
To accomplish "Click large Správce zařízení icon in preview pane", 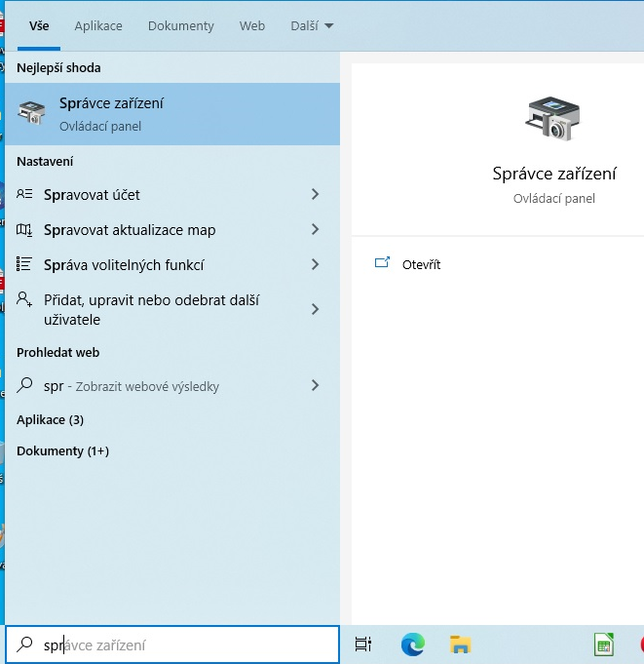I will click(553, 119).
